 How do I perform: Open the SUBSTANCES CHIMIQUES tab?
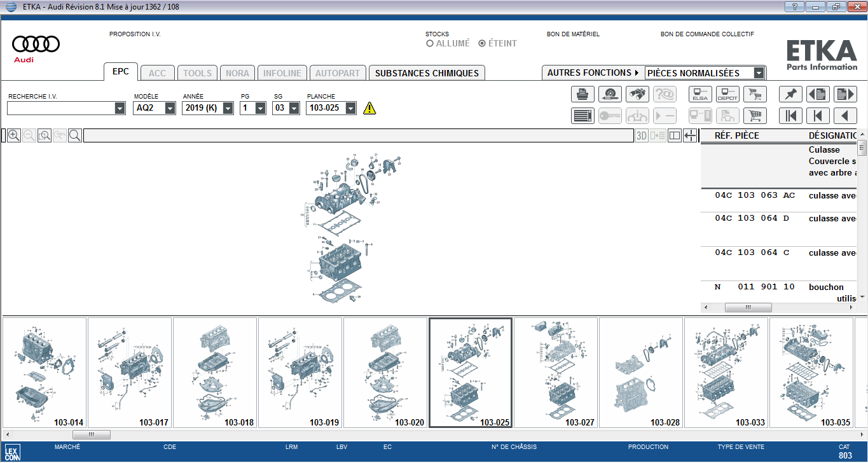click(x=427, y=73)
